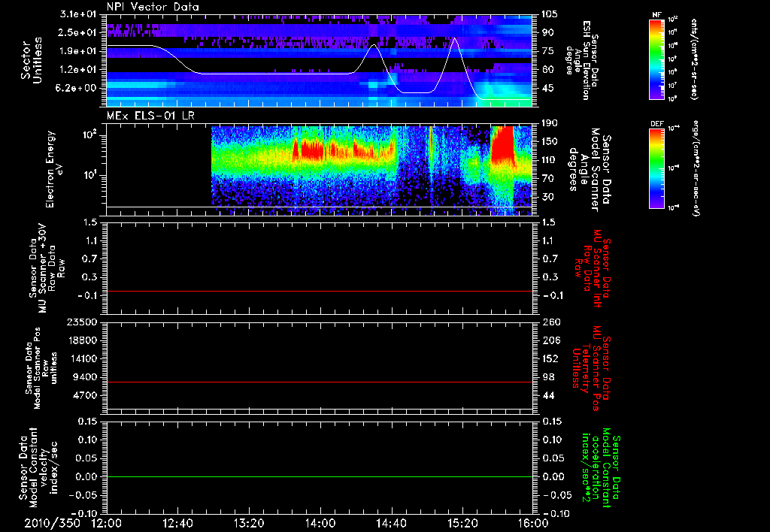Click the green velocity line at 0.00
The width and height of the screenshot is (770, 532).
click(x=319, y=476)
